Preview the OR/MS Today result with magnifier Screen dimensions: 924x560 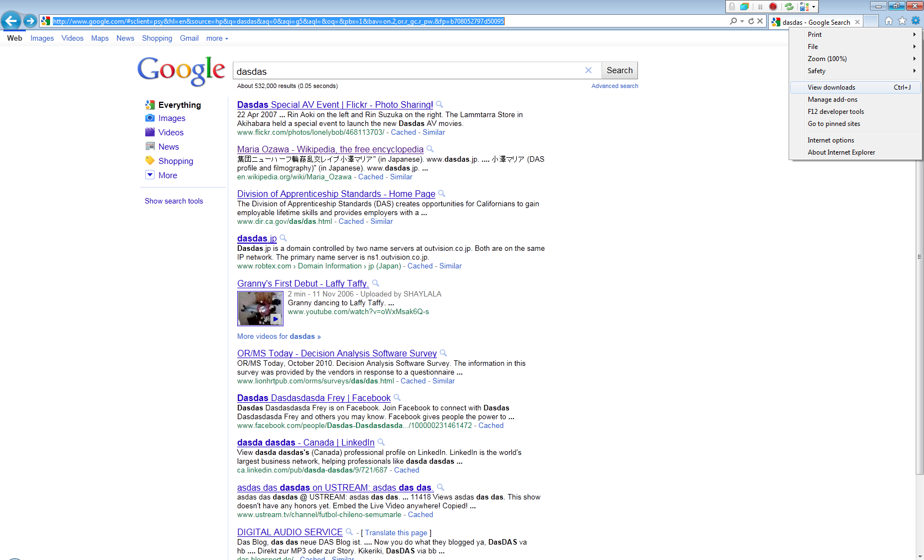coord(444,353)
